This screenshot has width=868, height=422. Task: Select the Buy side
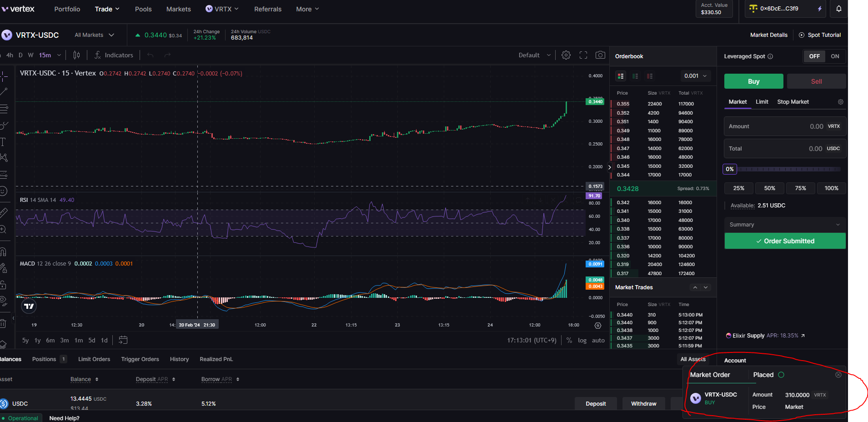pos(753,81)
